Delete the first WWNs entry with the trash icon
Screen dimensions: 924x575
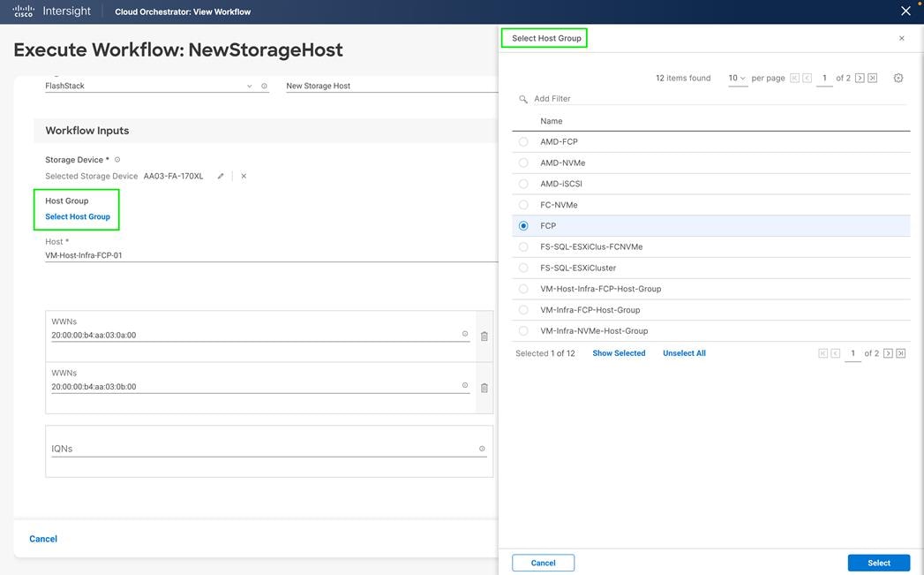pyautogui.click(x=485, y=335)
